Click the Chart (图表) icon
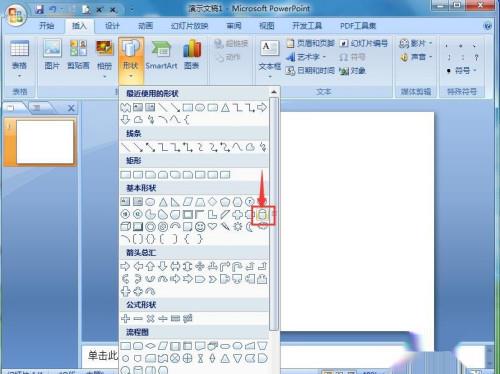This screenshot has width=500, height=374. point(192,55)
